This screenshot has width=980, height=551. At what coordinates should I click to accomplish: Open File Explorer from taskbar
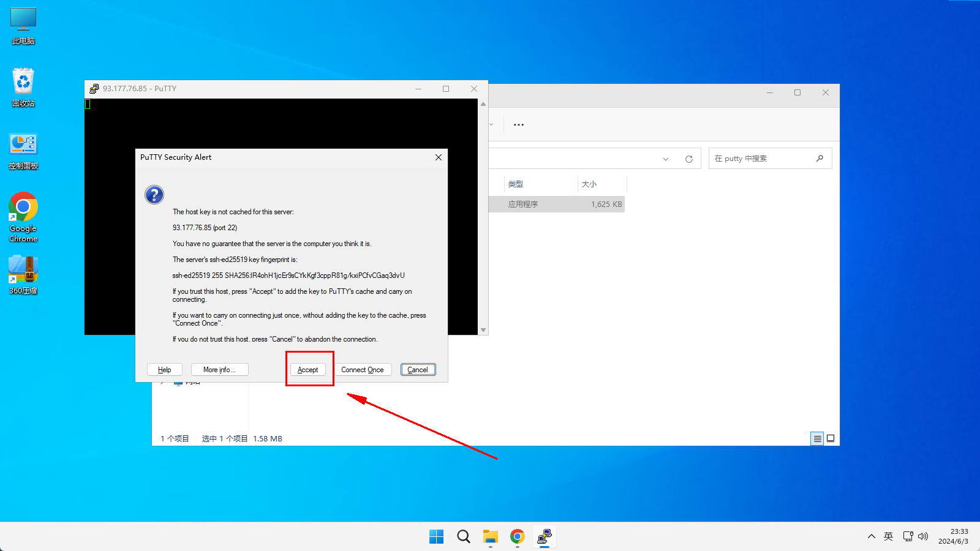coord(491,537)
